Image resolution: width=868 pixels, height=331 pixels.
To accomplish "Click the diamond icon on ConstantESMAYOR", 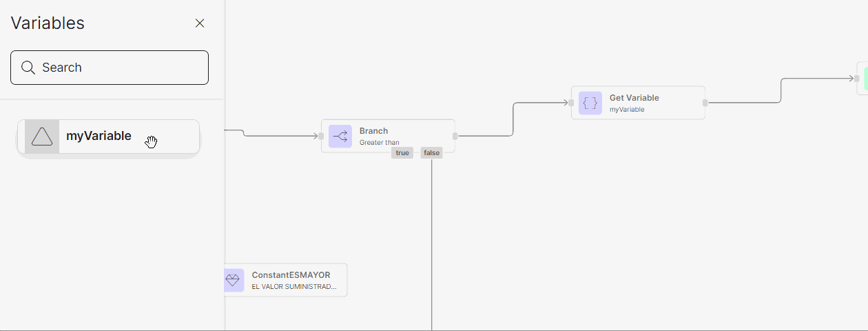I will tap(233, 280).
